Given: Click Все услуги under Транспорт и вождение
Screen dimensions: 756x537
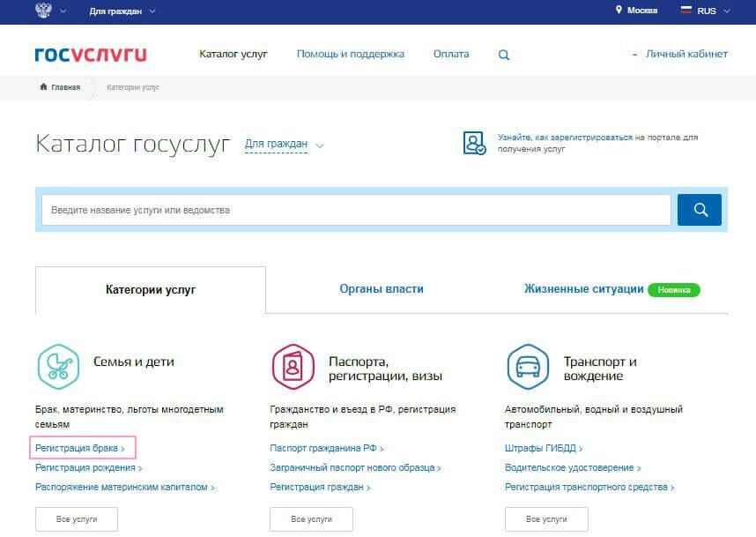Looking at the screenshot, I should click(546, 519).
